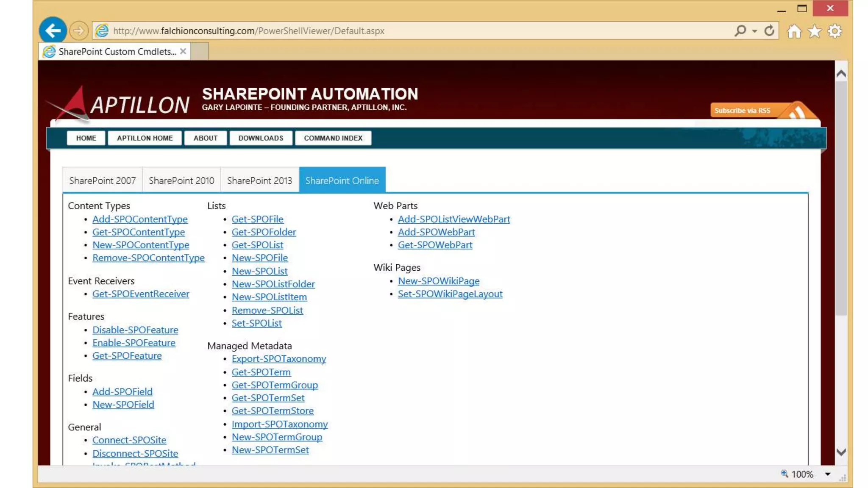
Task: Open a new blank browser tab
Action: [200, 51]
